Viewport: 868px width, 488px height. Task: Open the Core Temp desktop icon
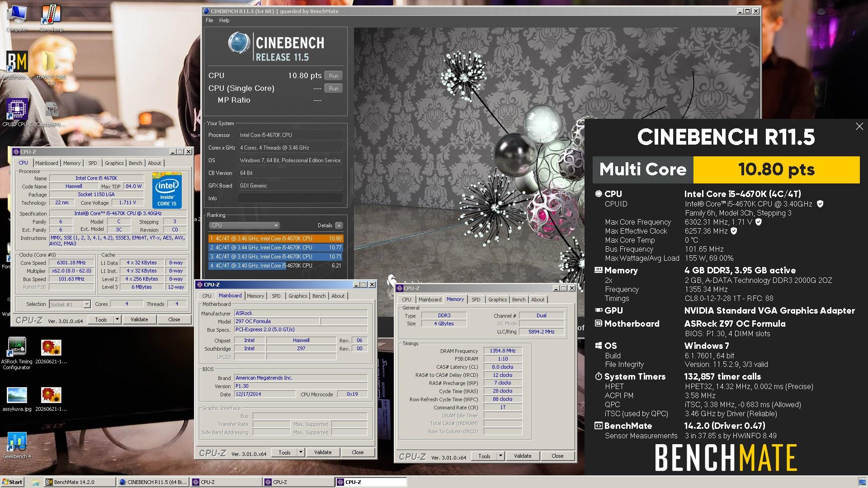pos(51,18)
